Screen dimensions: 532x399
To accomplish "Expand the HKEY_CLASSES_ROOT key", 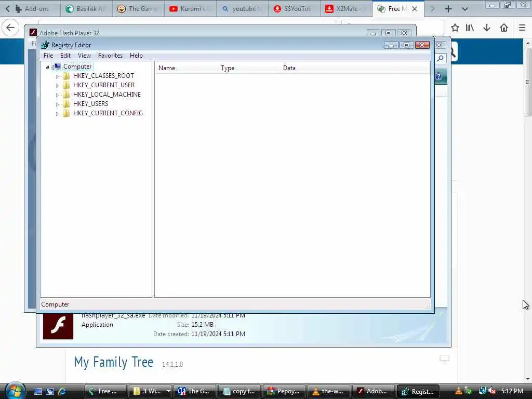I will tap(57, 76).
